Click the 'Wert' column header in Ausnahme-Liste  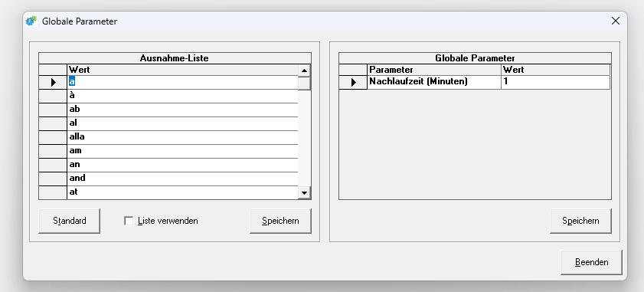[182, 70]
